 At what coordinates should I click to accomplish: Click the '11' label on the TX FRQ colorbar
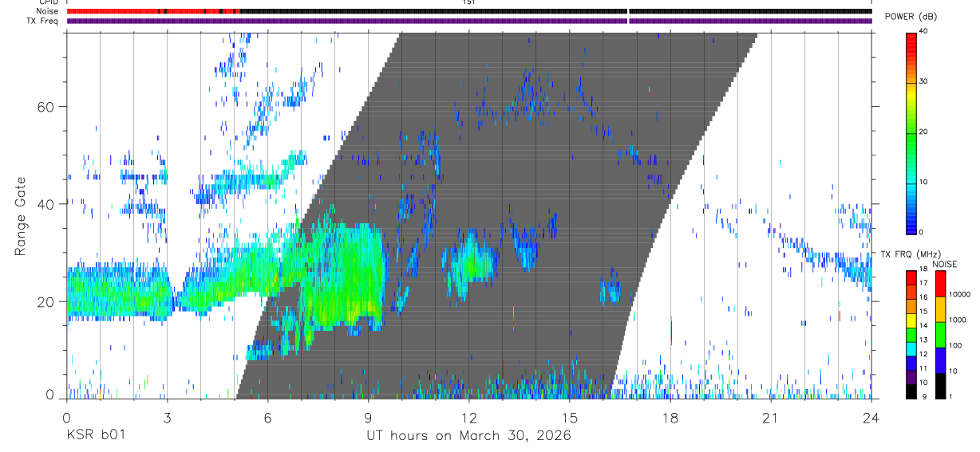click(923, 368)
